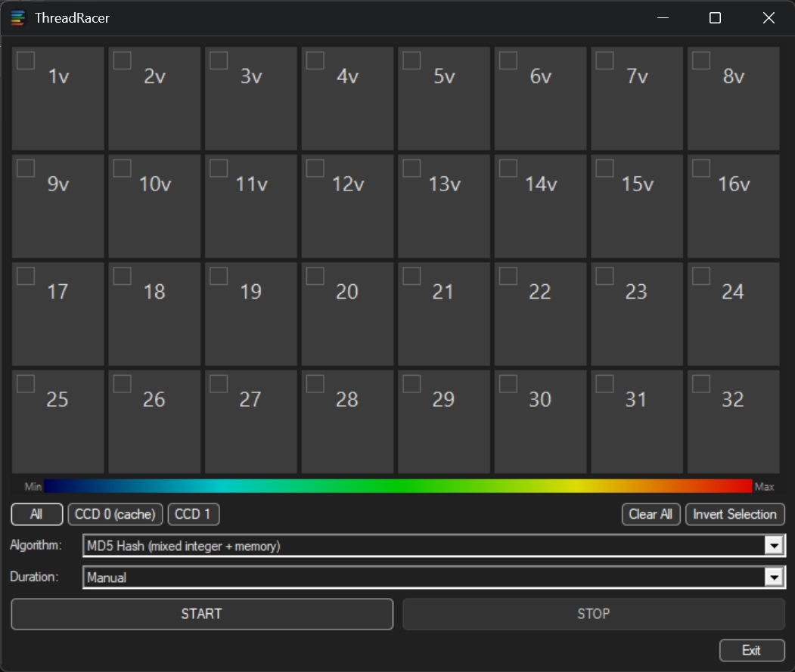The width and height of the screenshot is (795, 672).
Task: Click the MD5 Hash algorithm combo box
Action: [x=424, y=546]
